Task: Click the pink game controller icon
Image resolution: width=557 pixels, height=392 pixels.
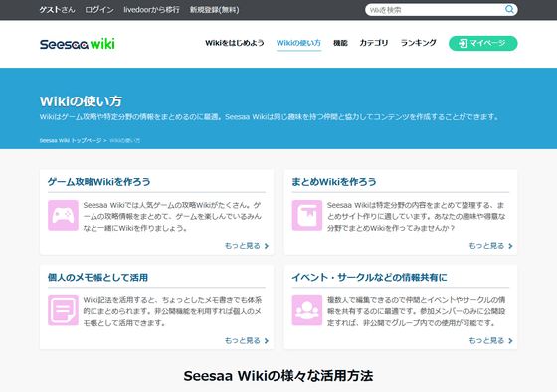Action: pos(63,215)
